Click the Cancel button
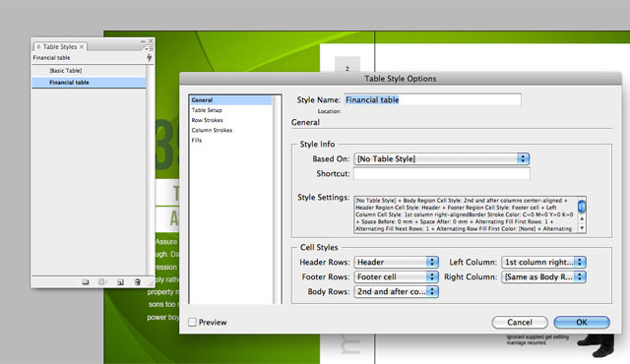This screenshot has height=364, width=630. click(x=520, y=322)
